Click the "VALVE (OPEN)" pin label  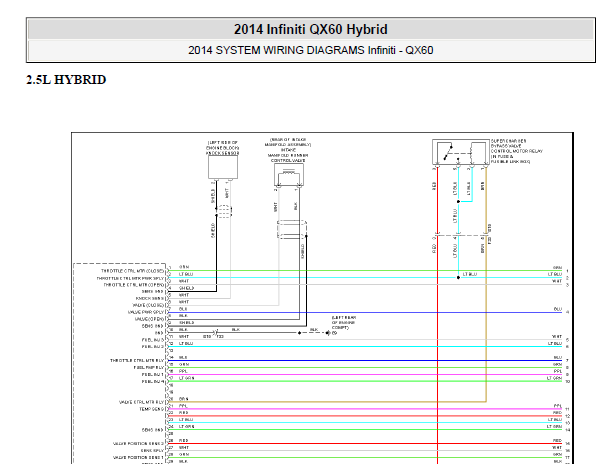coord(149,319)
